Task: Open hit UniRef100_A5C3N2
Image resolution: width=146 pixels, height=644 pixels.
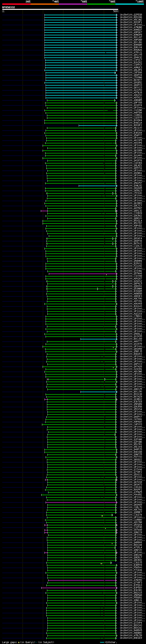Action: [131, 20]
